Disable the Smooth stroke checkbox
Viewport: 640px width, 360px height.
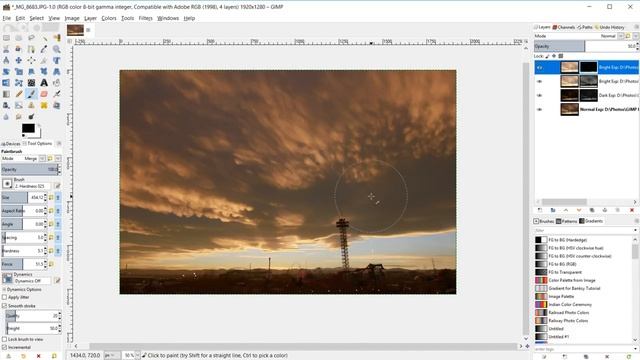4,306
